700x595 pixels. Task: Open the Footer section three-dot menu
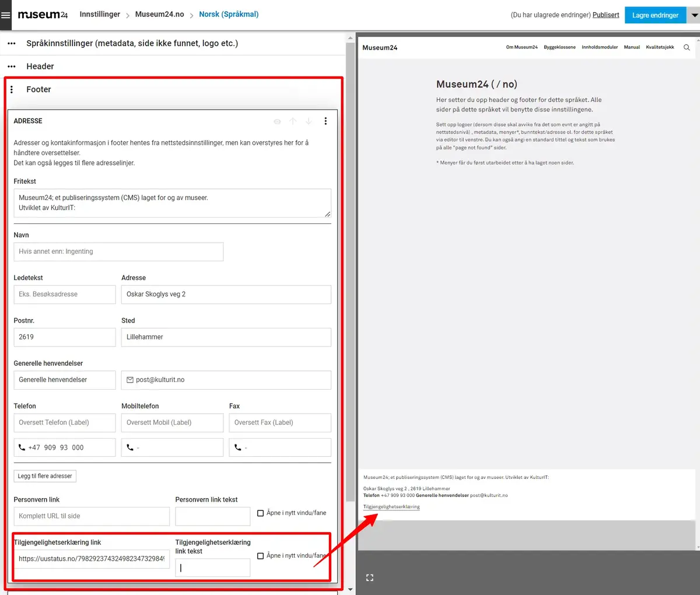12,90
